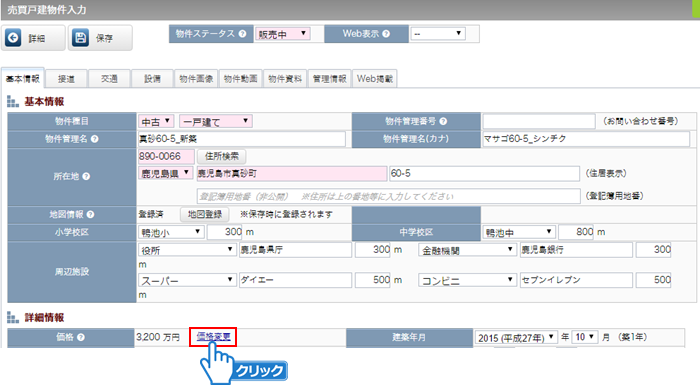Switch to the 交通 tab
The height and width of the screenshot is (385, 700).
109,79
